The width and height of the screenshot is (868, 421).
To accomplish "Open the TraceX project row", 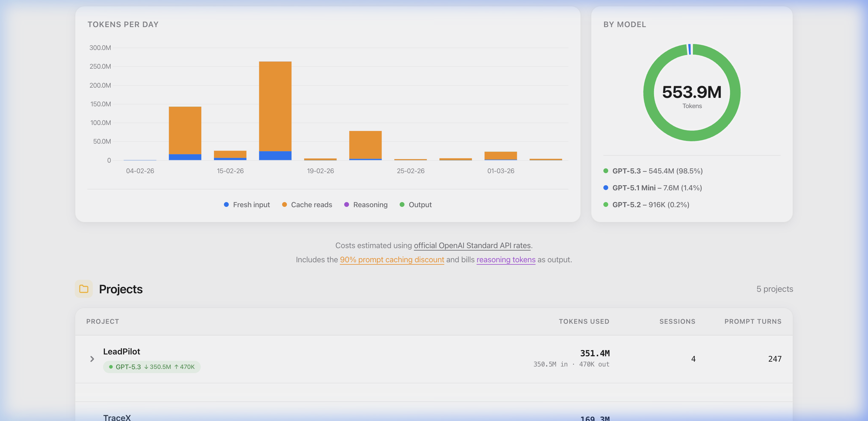I will (x=117, y=417).
